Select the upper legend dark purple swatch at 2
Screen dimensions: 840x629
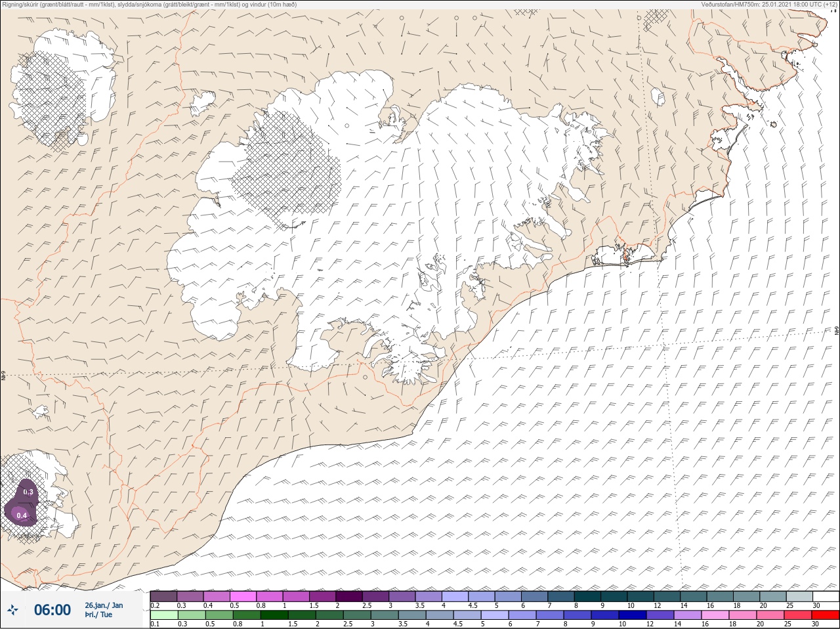coord(349,596)
